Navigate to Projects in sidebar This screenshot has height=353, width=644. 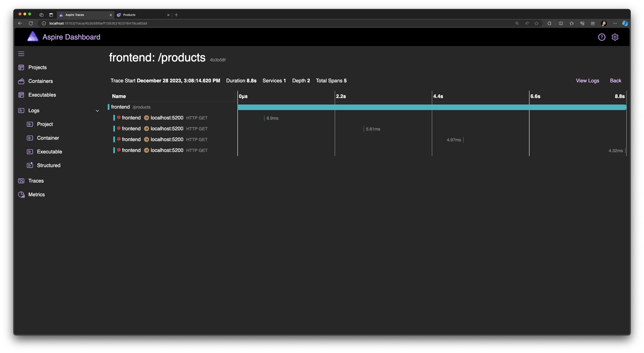point(38,67)
